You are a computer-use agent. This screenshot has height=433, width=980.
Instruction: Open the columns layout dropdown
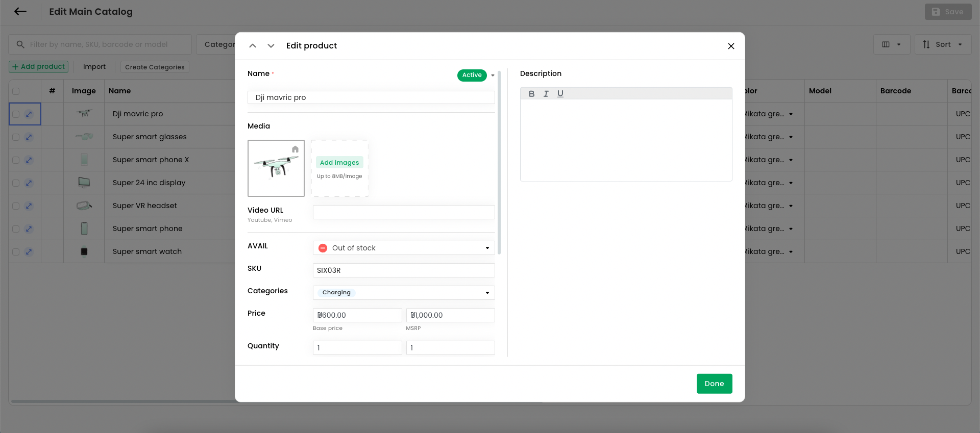pyautogui.click(x=891, y=44)
